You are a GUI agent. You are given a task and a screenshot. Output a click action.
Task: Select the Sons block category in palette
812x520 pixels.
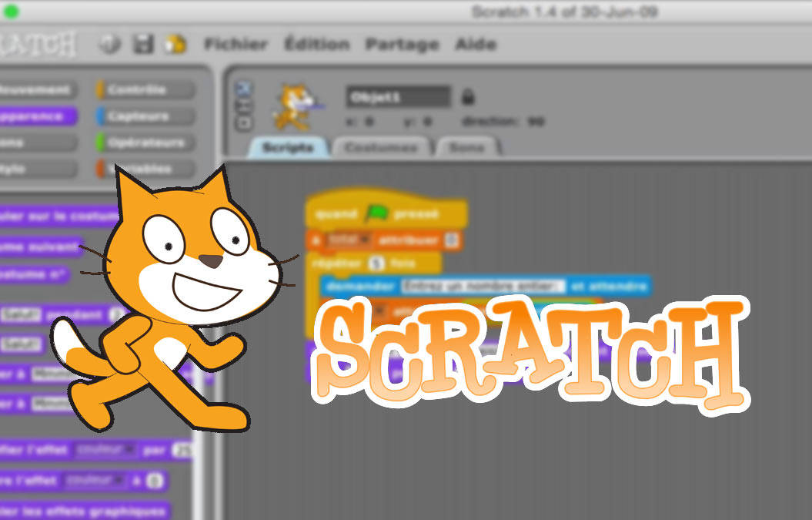37,143
